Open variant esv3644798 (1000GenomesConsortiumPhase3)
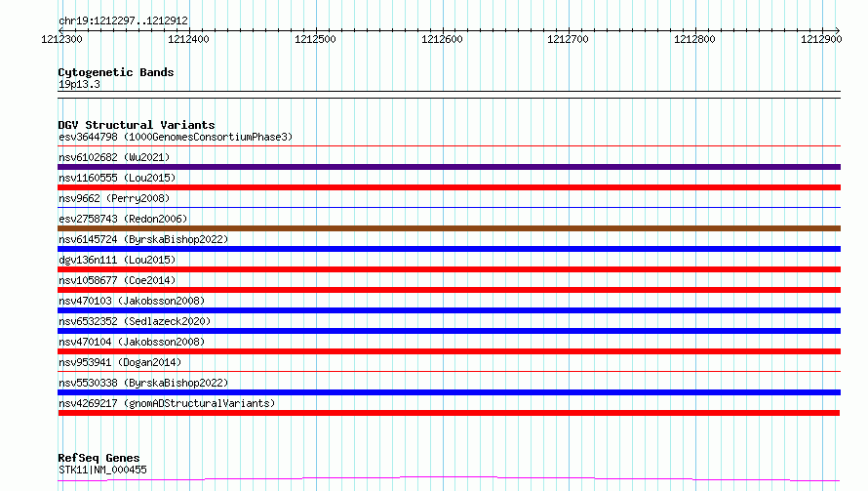Viewport: 868px width, 491px height. click(176, 137)
